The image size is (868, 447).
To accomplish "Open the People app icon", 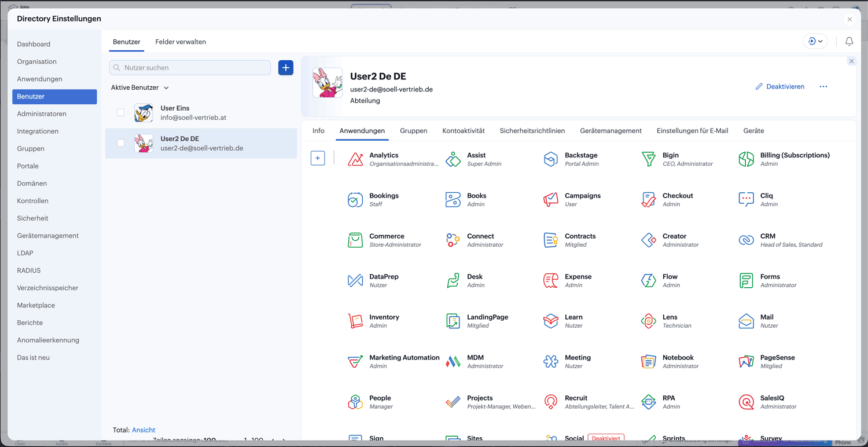I will point(355,402).
